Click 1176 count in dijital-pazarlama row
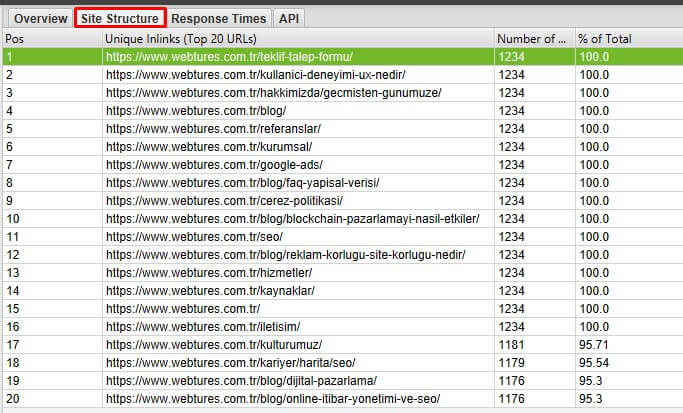The height and width of the screenshot is (413, 683). pos(535,381)
